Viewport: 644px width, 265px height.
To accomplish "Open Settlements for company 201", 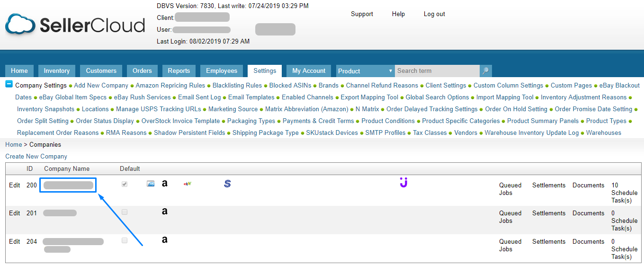I will tap(549, 213).
